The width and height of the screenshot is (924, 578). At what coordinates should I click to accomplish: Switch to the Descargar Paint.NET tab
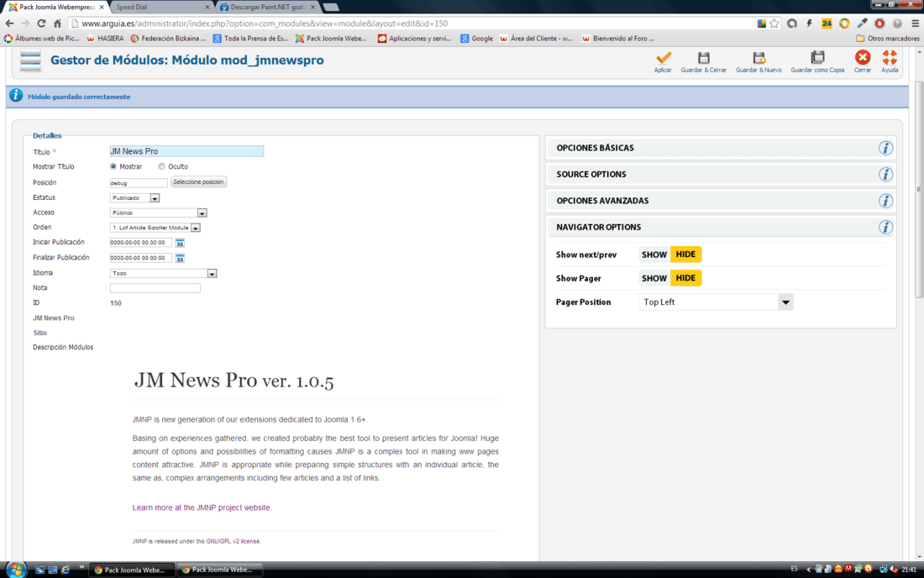[268, 7]
